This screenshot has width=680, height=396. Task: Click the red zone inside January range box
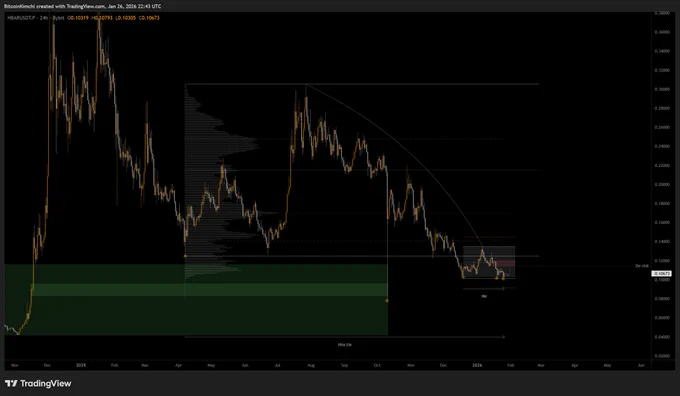(505, 263)
